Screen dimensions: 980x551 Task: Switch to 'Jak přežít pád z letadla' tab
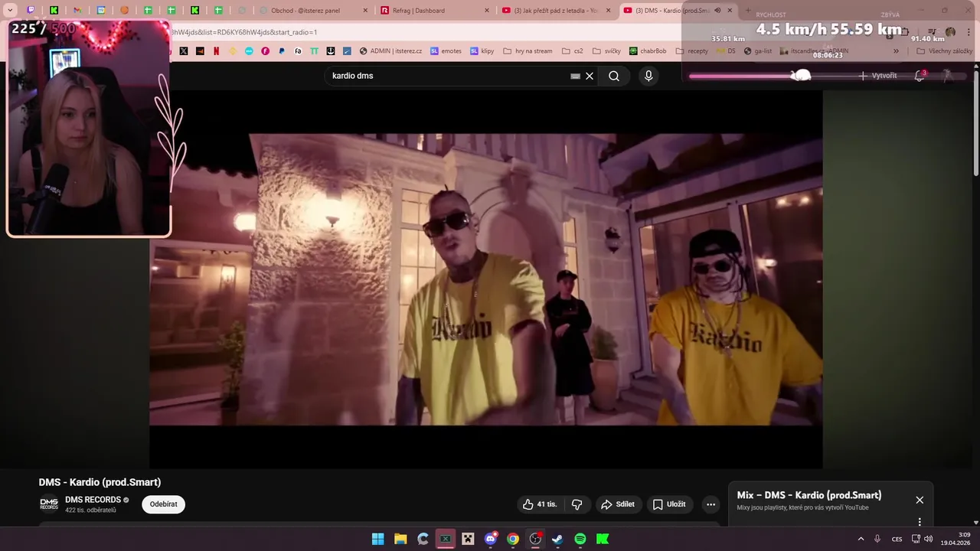[x=557, y=11]
